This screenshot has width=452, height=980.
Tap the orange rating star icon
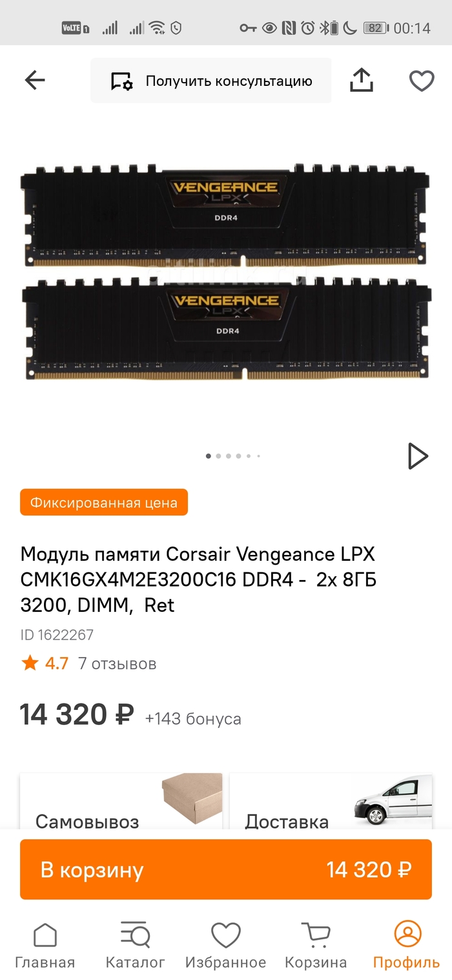point(30,663)
